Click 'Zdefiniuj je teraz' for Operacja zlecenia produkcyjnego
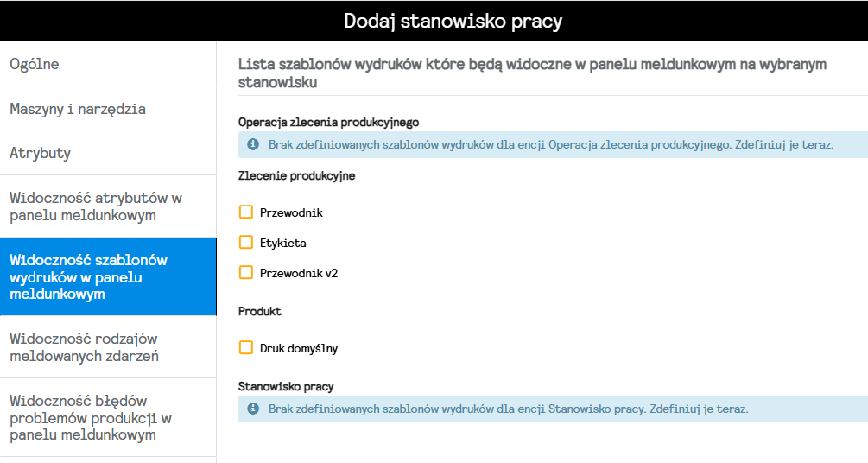This screenshot has width=868, height=463. click(x=783, y=144)
